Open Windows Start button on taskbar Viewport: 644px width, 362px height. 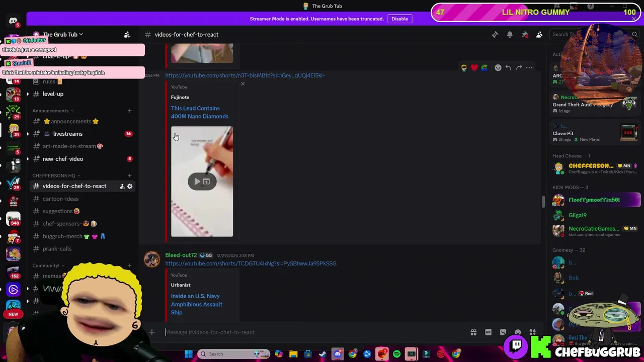(189, 354)
